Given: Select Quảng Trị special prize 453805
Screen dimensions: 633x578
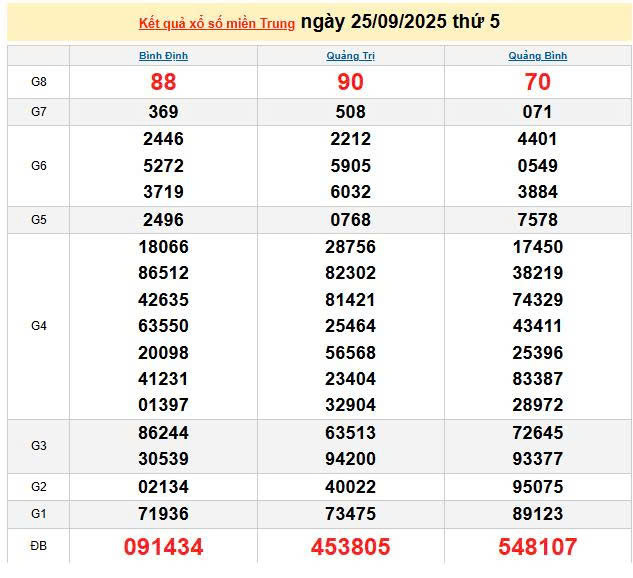Looking at the screenshot, I should [350, 547].
